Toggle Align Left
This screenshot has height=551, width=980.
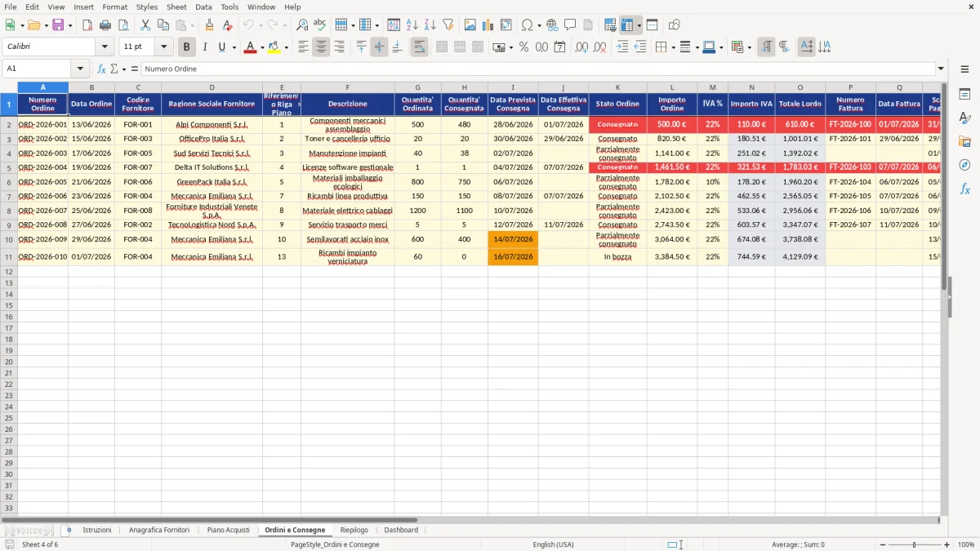(x=304, y=47)
